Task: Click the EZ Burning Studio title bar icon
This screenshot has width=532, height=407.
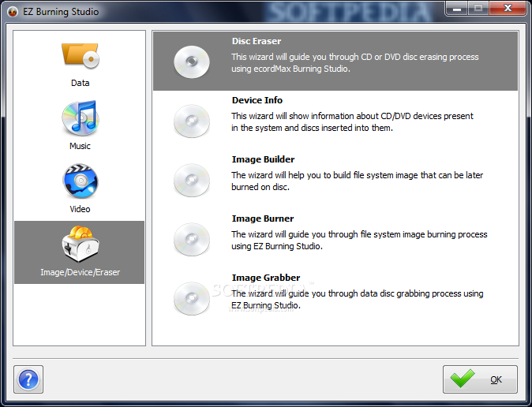Action: coord(13,12)
